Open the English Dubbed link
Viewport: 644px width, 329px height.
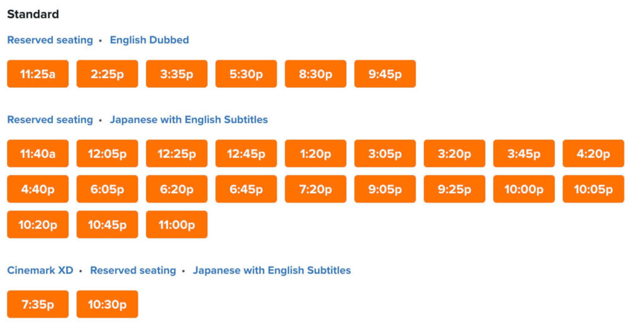coord(149,40)
